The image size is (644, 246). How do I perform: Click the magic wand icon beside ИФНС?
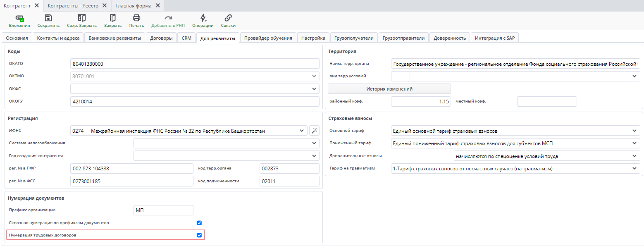click(314, 131)
